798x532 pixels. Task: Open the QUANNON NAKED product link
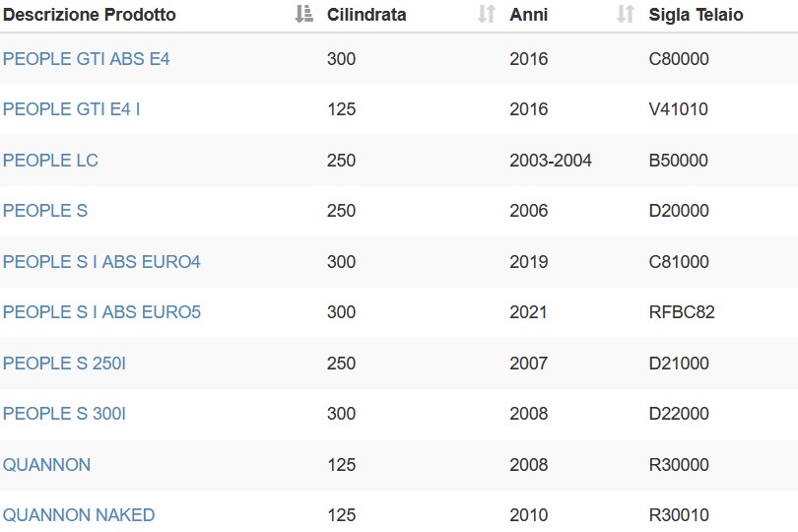point(79,515)
